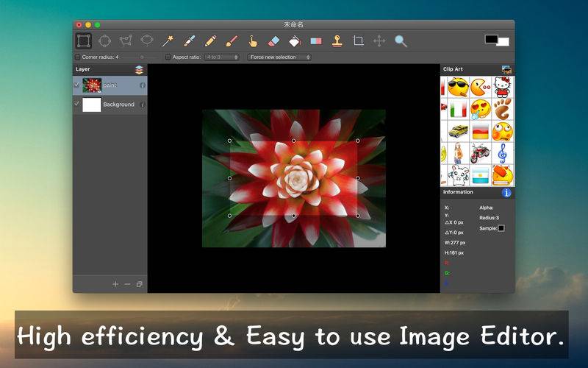588x368 pixels.
Task: Choose the zoom magnifier tool
Action: (x=401, y=41)
